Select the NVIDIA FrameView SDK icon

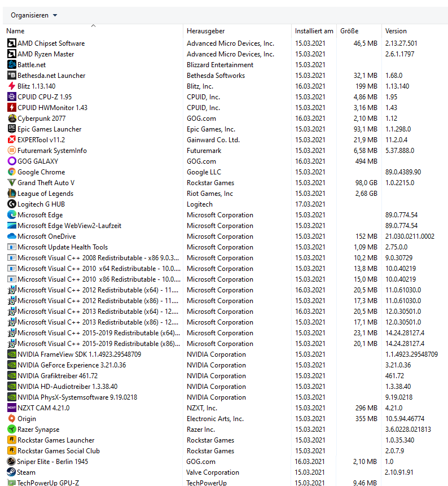point(12,354)
